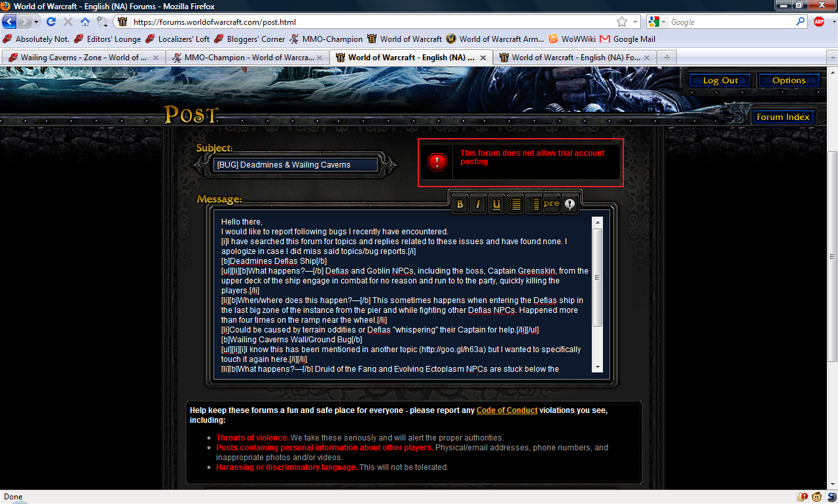Open search engine selector dropdown
Screen dimensions: 838x504
pyautogui.click(x=657, y=22)
